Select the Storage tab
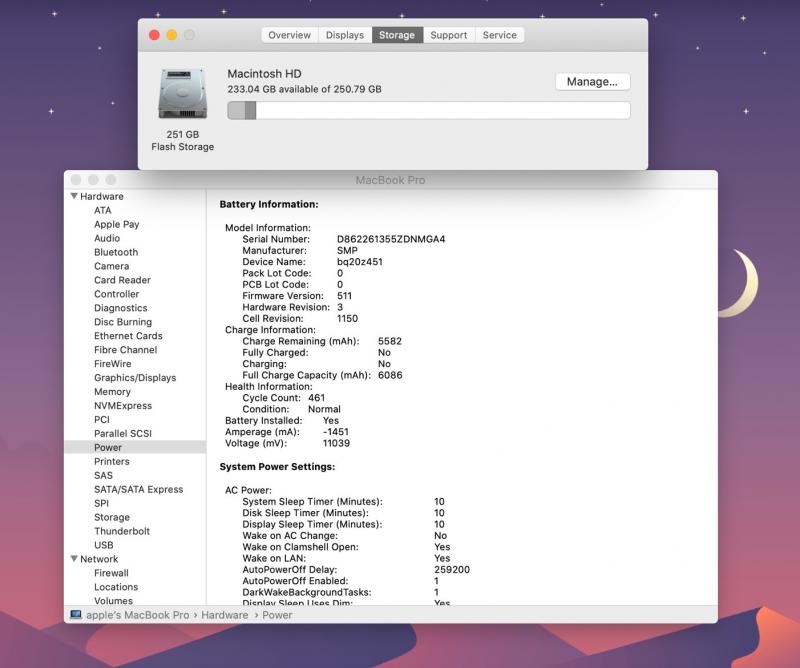Viewport: 800px width, 668px height. point(397,35)
